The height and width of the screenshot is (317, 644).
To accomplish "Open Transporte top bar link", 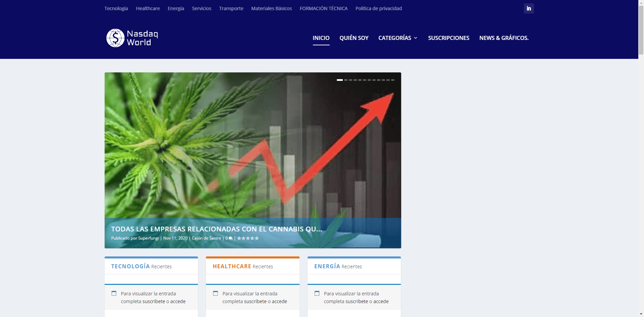I will click(231, 8).
